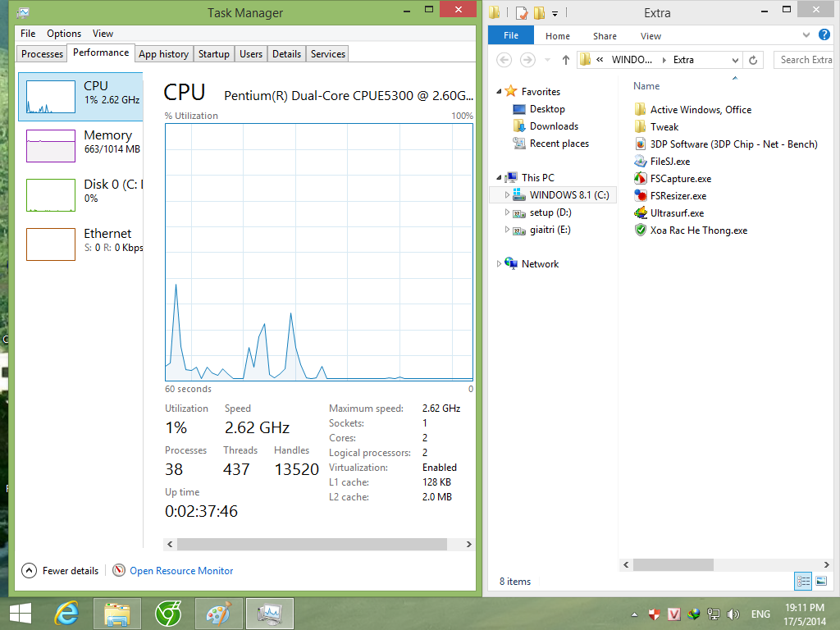This screenshot has height=630, width=840.
Task: Click Task Manager horizontal scrollbar left arrow
Action: 170,545
